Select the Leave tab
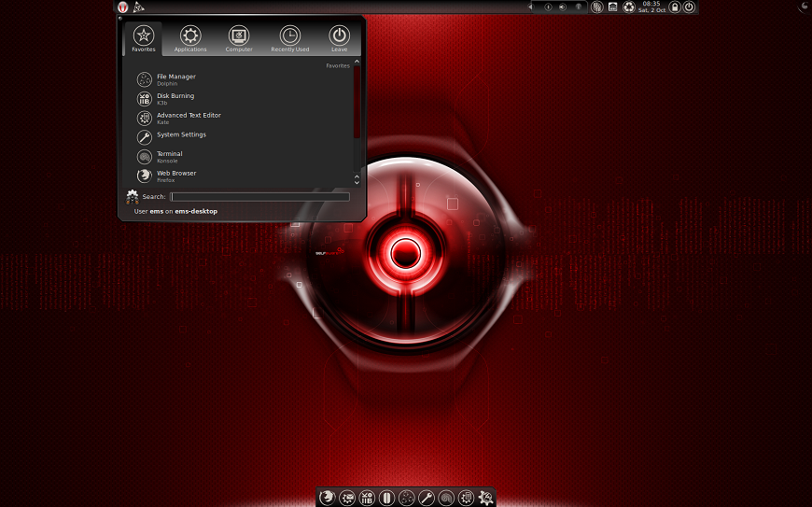Viewport: 812px width, 507px height. (x=339, y=39)
